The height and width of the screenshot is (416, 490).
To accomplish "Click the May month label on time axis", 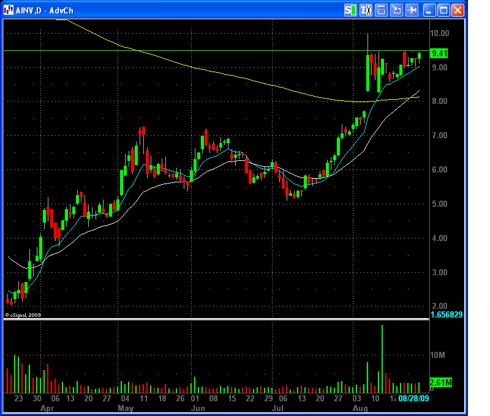I will 125,408.
